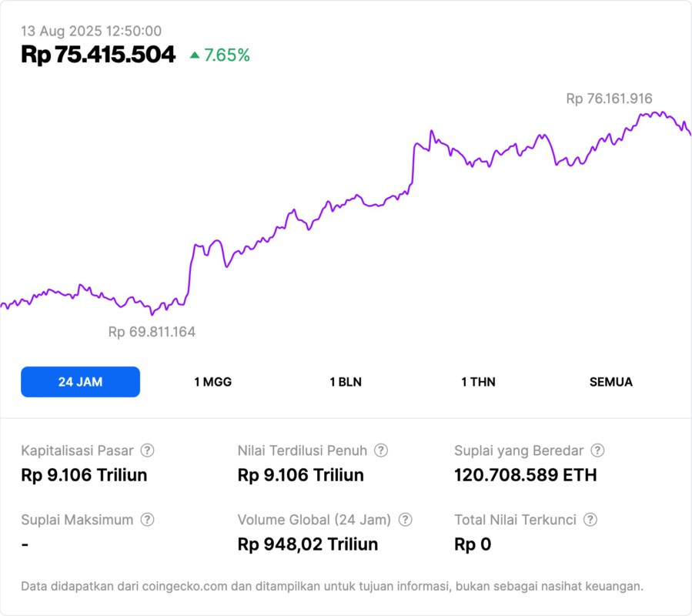Switch chart to 1 MGG range
This screenshot has height=616, width=692.
[x=212, y=382]
